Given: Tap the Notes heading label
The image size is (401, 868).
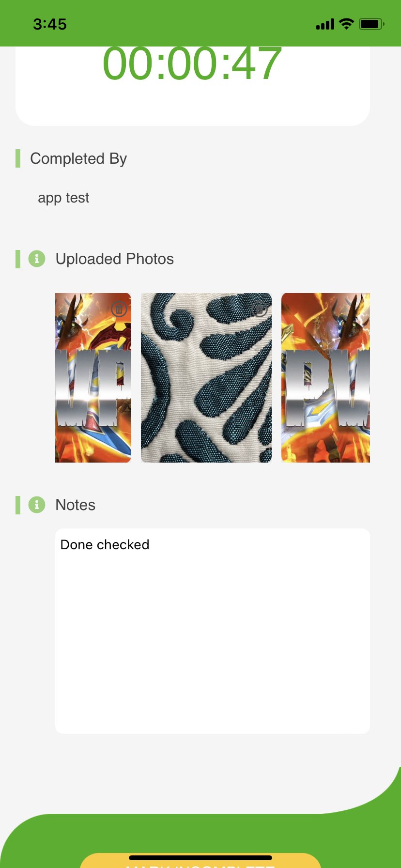Looking at the screenshot, I should coord(76,505).
